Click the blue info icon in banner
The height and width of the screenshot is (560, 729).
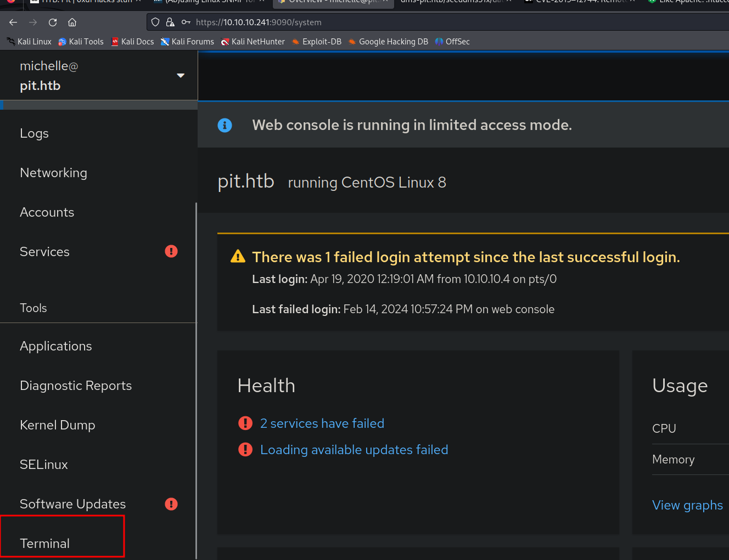click(225, 125)
